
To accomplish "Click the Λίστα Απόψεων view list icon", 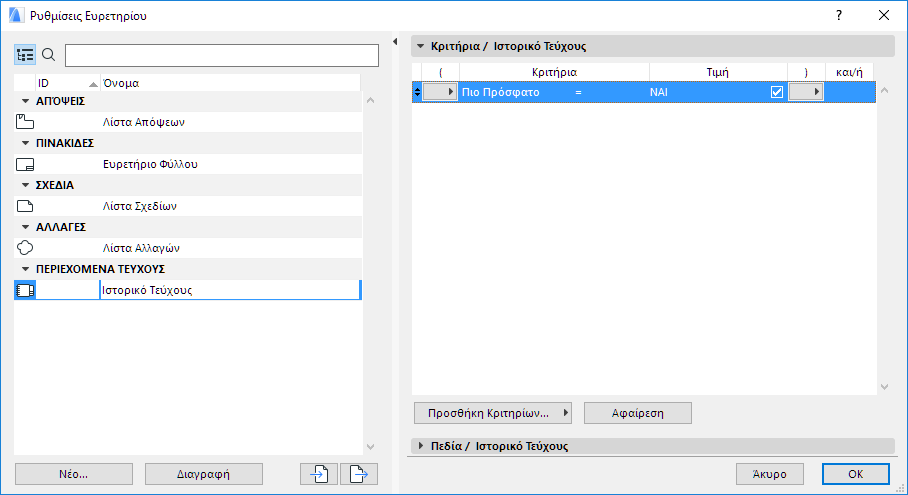I will (25, 122).
